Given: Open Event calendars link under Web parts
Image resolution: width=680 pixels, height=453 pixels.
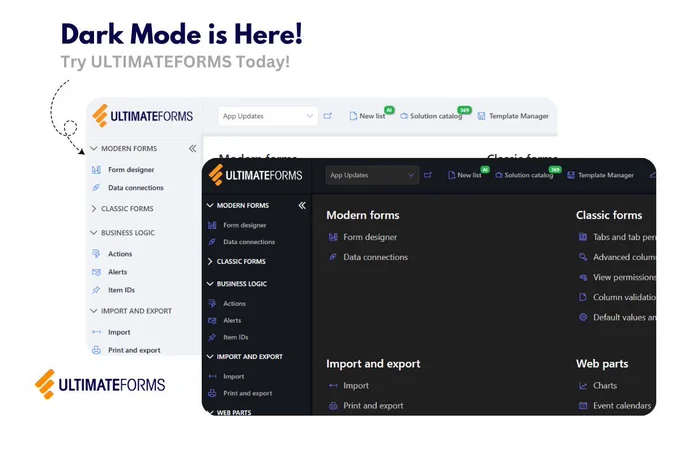Looking at the screenshot, I should click(622, 406).
